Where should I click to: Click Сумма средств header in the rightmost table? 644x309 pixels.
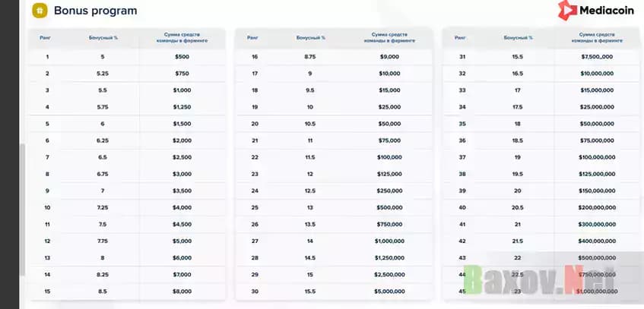[597, 37]
